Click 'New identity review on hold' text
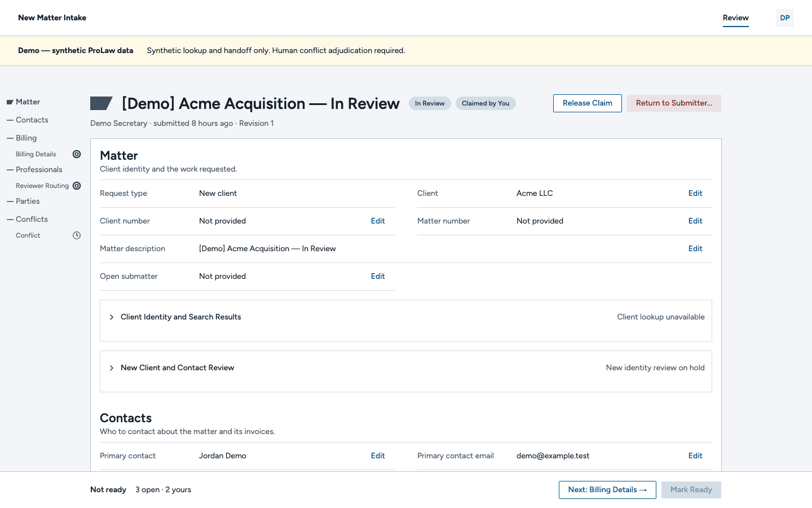 (655, 368)
